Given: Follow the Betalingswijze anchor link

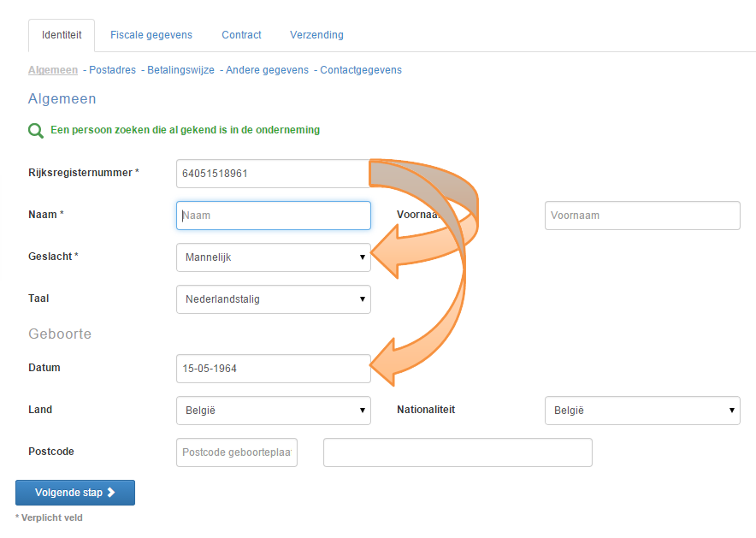Looking at the screenshot, I should [x=180, y=70].
